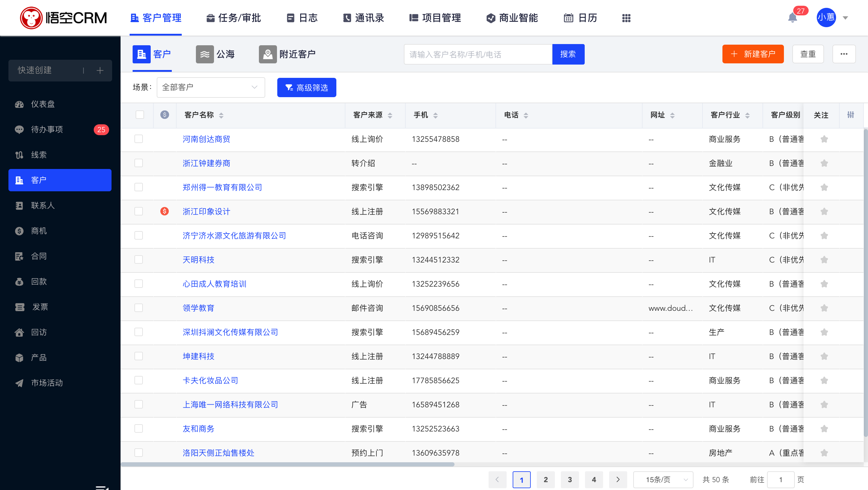Click 高级筛选 button
The image size is (868, 490).
pos(307,87)
